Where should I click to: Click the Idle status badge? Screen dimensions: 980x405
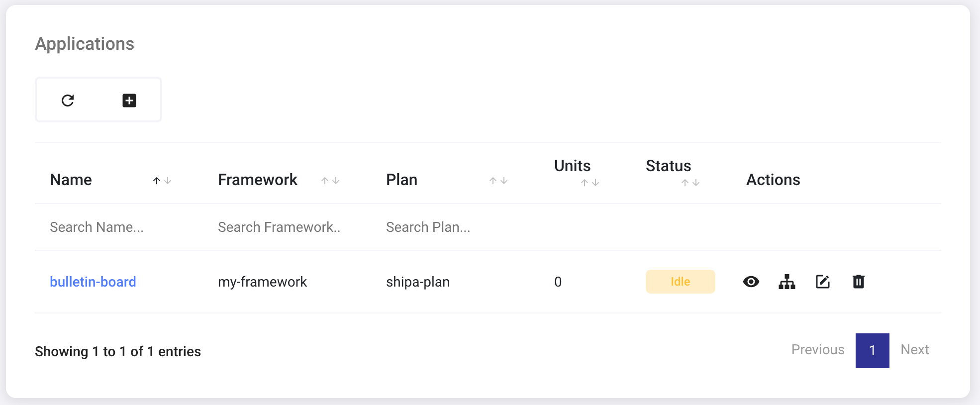click(x=680, y=282)
